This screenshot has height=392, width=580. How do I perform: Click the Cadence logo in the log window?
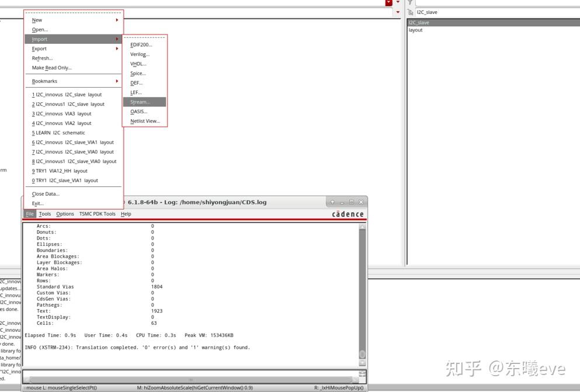coord(349,214)
